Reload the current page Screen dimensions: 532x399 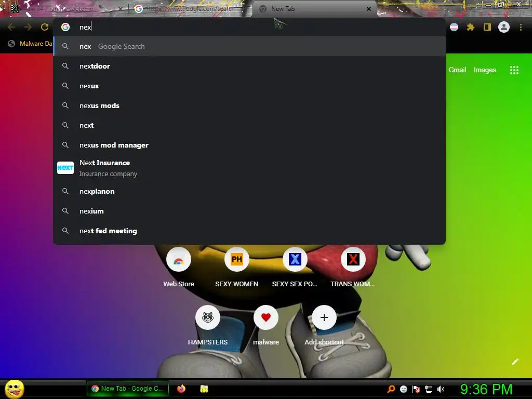coord(45,27)
